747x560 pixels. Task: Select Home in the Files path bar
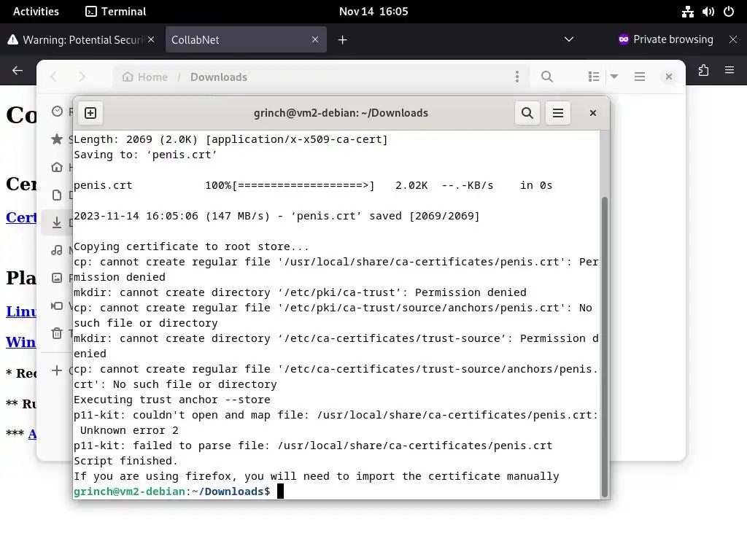(x=145, y=77)
